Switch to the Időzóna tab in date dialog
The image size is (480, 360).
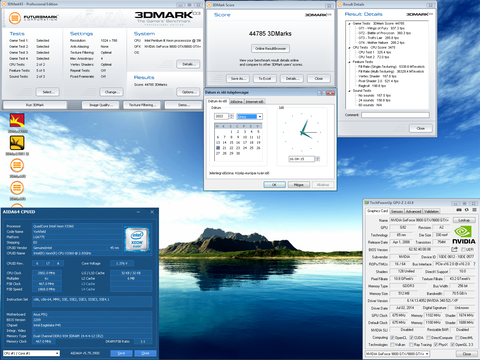coord(236,102)
